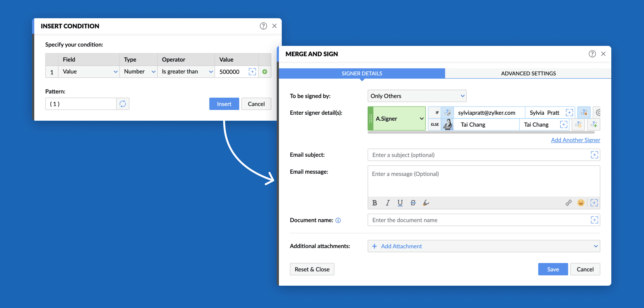Select the Signer Details tab

[362, 73]
